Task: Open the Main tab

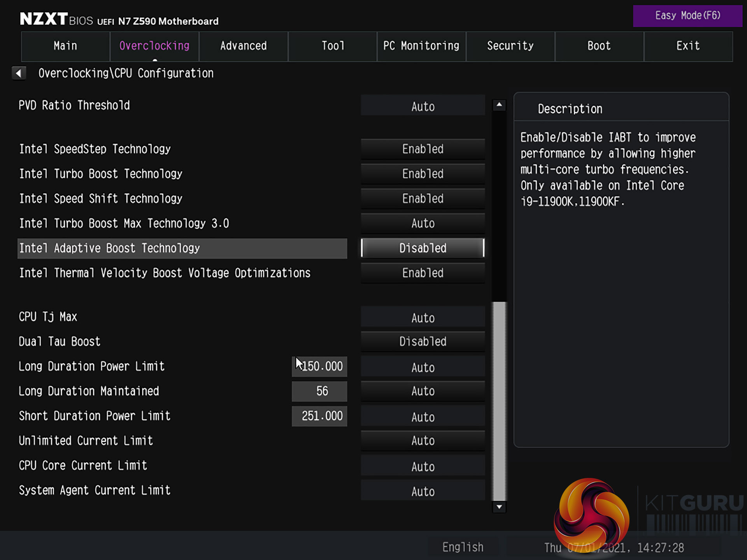Action: pos(65,46)
